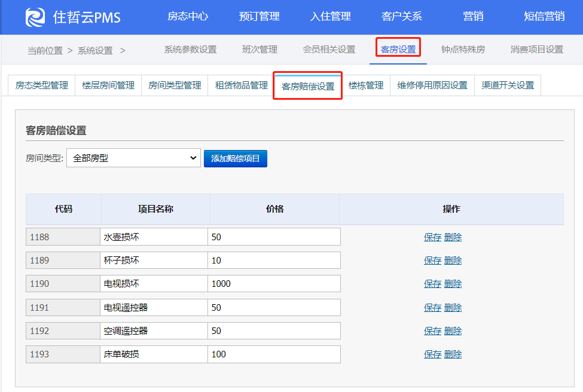The height and width of the screenshot is (392, 583).
Task: Delete the 水壶损坏 row
Action: 453,237
